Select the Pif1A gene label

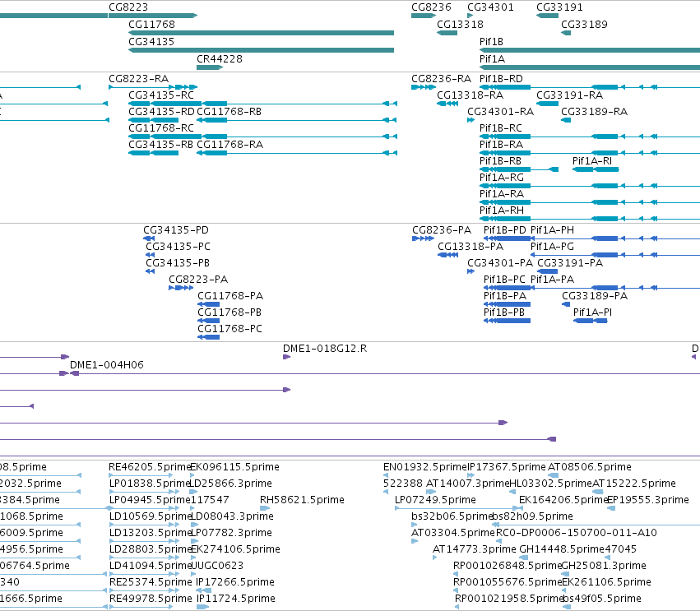(x=492, y=59)
